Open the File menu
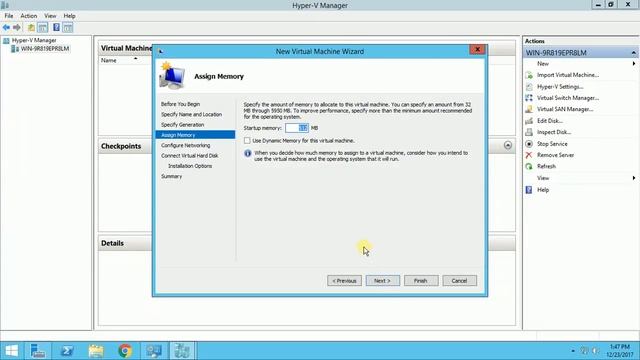This screenshot has height=360, width=640. 9,16
